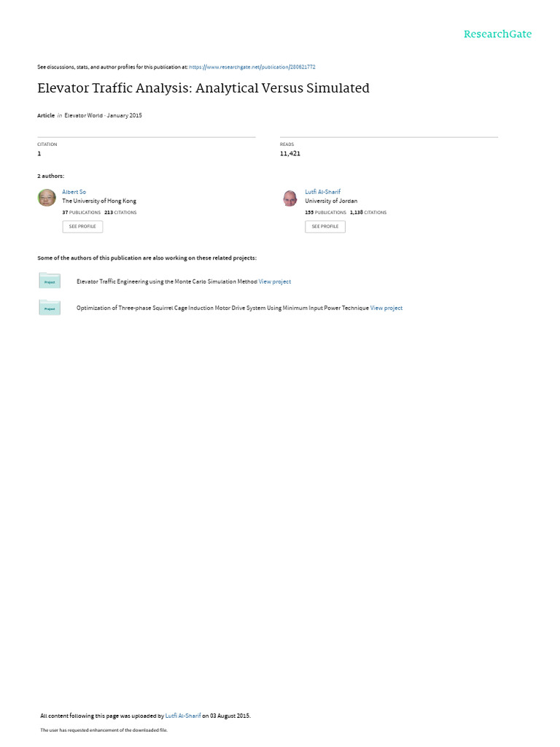Click the 11,421 reads count
Image resolution: width=560 pixels, height=747 pixels.
(x=290, y=153)
